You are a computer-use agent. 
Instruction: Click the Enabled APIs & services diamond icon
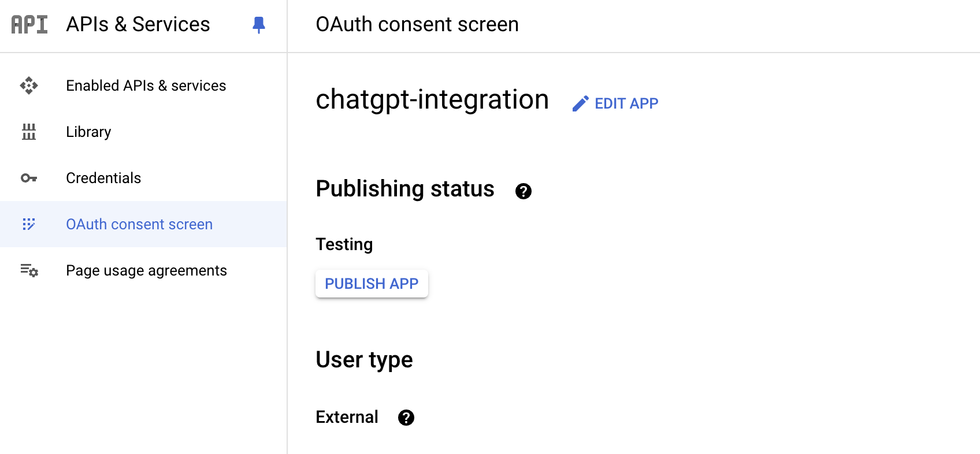pyautogui.click(x=29, y=85)
